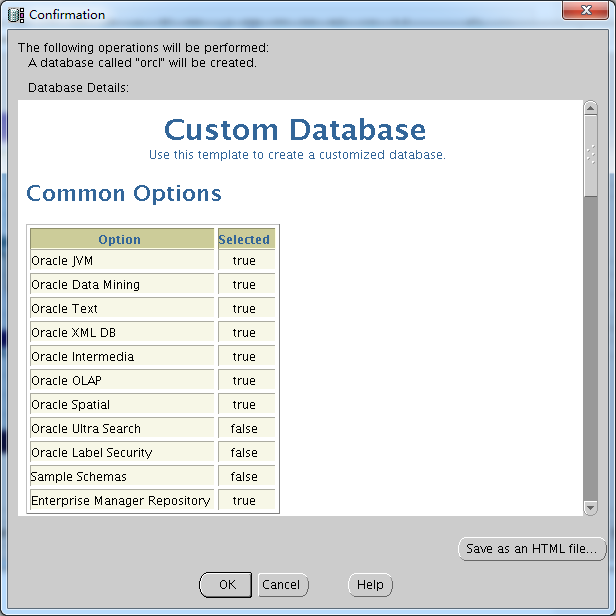Select the Oracle XML DB cell
Viewport: 616px width, 616px height.
[122, 333]
